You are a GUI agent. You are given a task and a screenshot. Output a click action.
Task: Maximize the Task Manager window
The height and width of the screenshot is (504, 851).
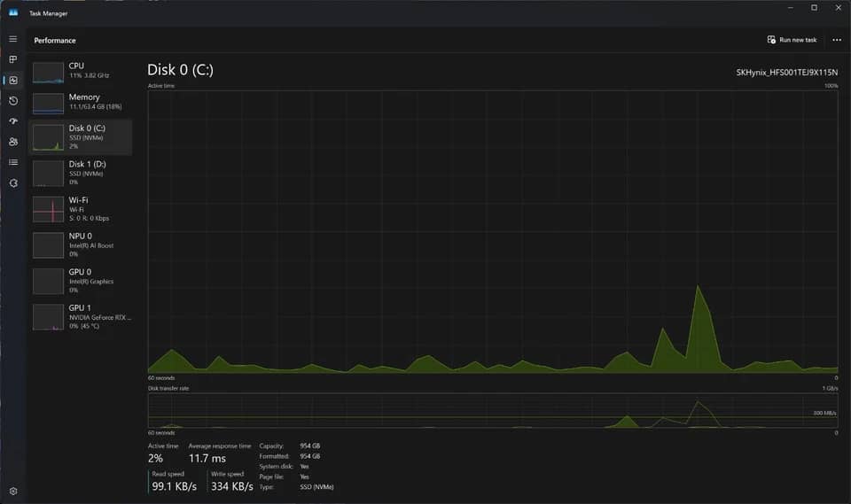point(814,8)
